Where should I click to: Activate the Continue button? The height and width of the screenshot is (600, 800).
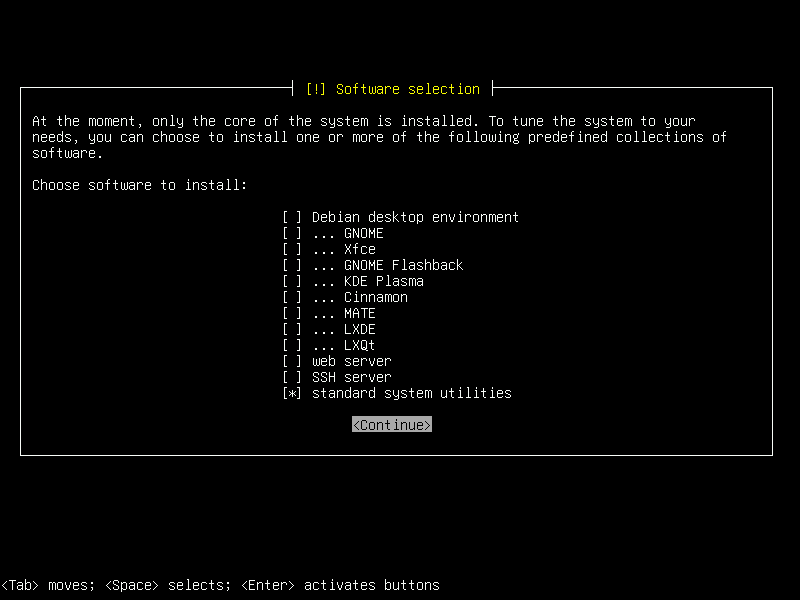(391, 424)
